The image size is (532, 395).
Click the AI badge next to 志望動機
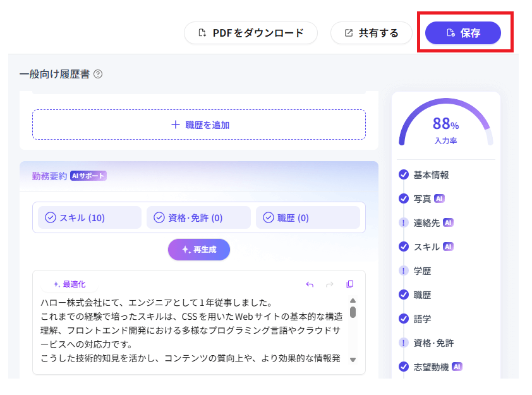tap(456, 367)
